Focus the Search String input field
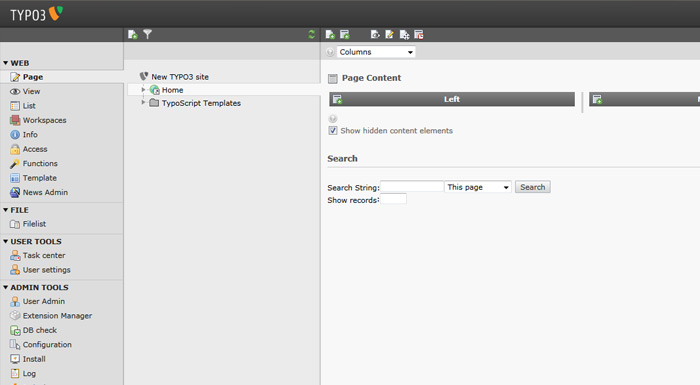The height and width of the screenshot is (385, 700). point(412,187)
